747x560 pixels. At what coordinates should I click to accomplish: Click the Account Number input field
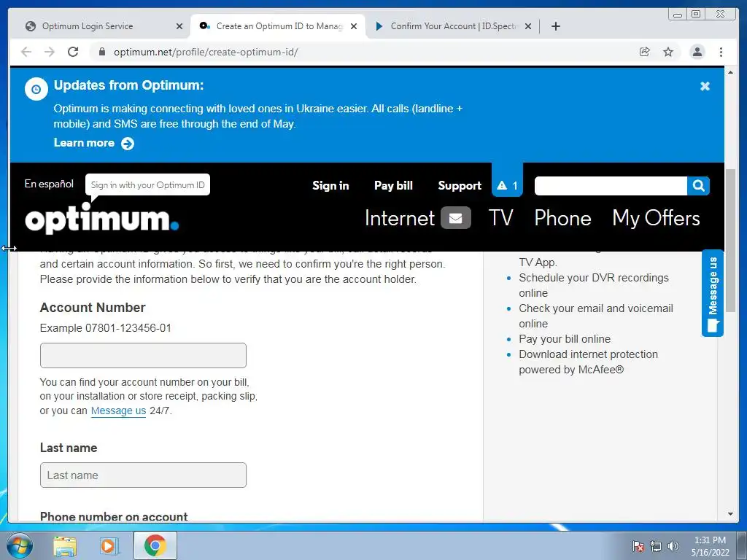[x=143, y=355]
